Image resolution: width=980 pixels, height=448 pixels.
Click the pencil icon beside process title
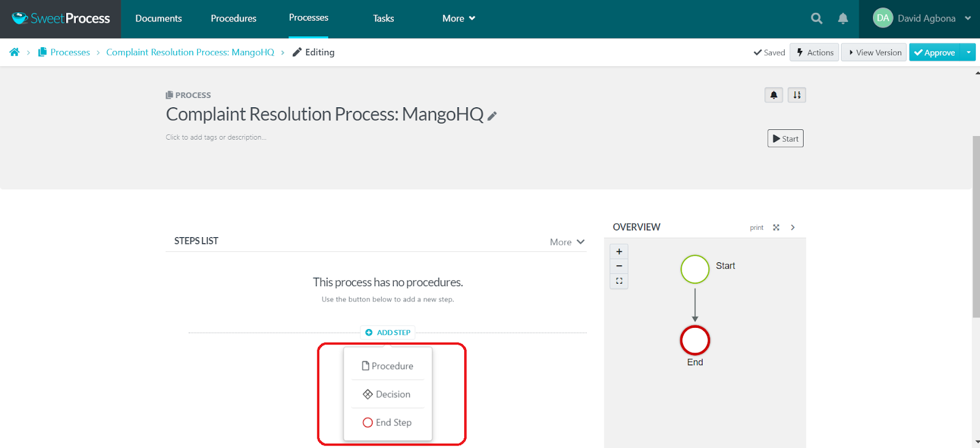tap(492, 115)
